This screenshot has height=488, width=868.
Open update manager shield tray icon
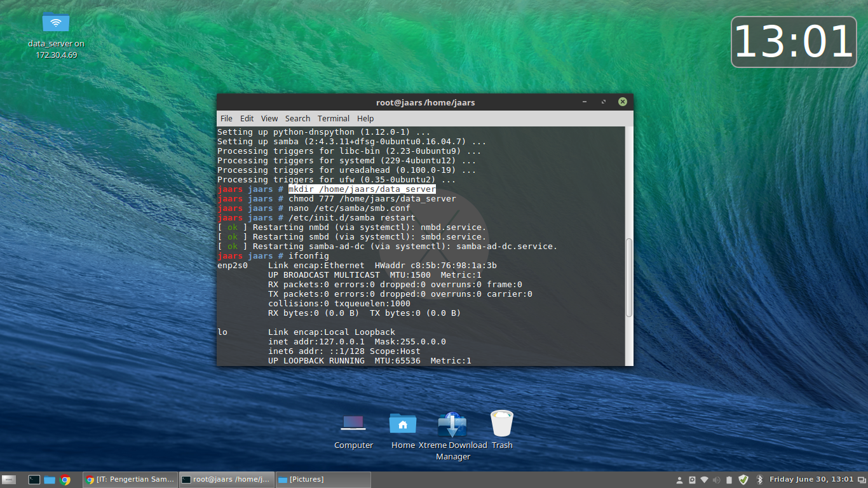[x=743, y=480]
